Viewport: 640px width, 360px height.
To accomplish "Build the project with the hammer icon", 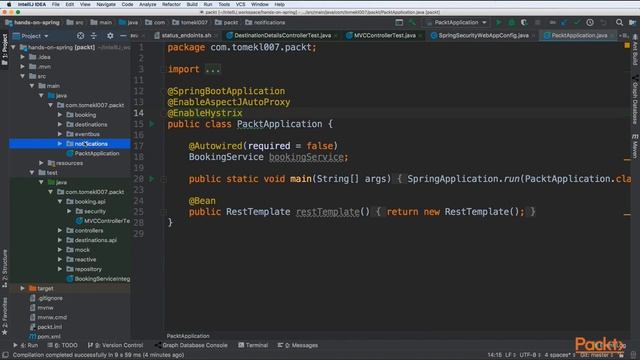I will tap(412, 22).
